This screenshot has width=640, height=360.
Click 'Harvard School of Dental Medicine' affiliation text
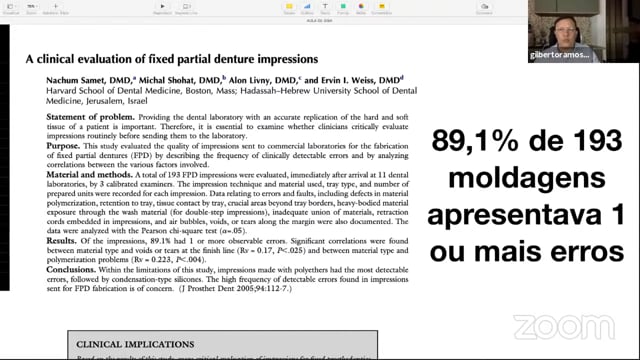click(113, 91)
